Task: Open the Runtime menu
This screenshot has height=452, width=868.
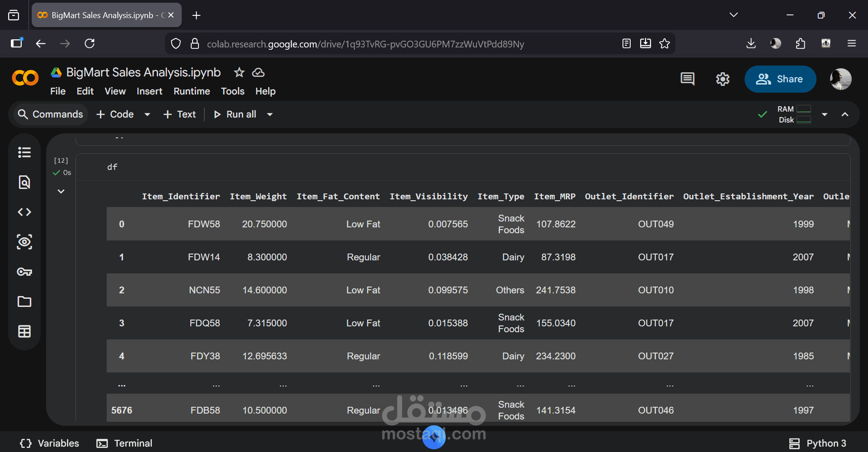Action: tap(192, 91)
